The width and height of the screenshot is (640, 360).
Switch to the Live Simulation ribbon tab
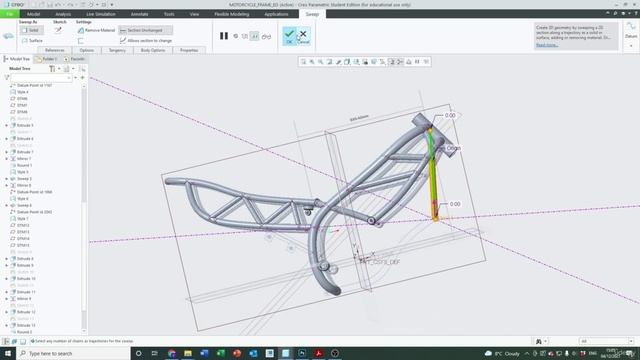(x=101, y=14)
